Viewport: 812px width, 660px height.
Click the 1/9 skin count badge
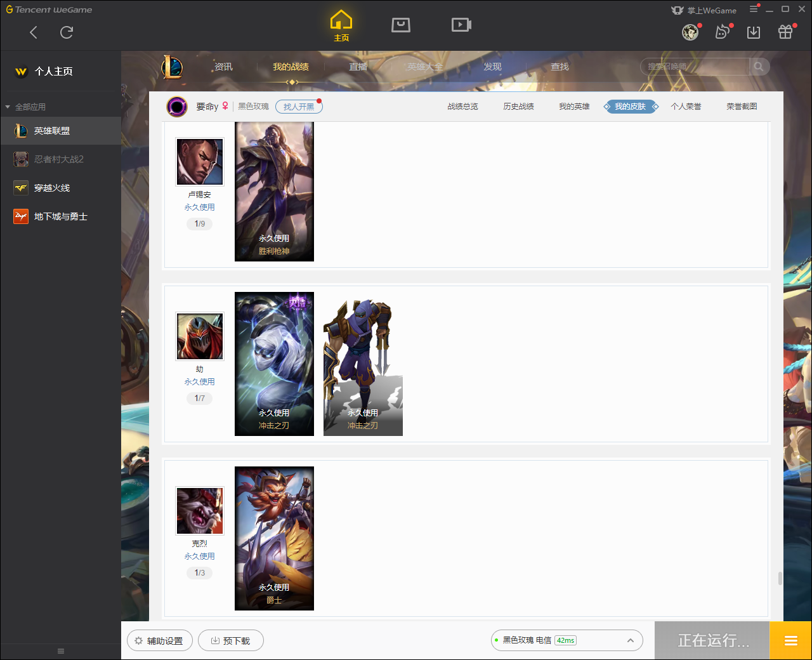200,224
